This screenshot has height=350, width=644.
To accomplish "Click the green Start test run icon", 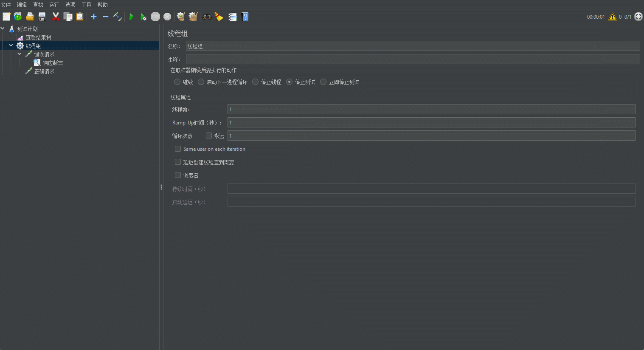I will pyautogui.click(x=131, y=17).
